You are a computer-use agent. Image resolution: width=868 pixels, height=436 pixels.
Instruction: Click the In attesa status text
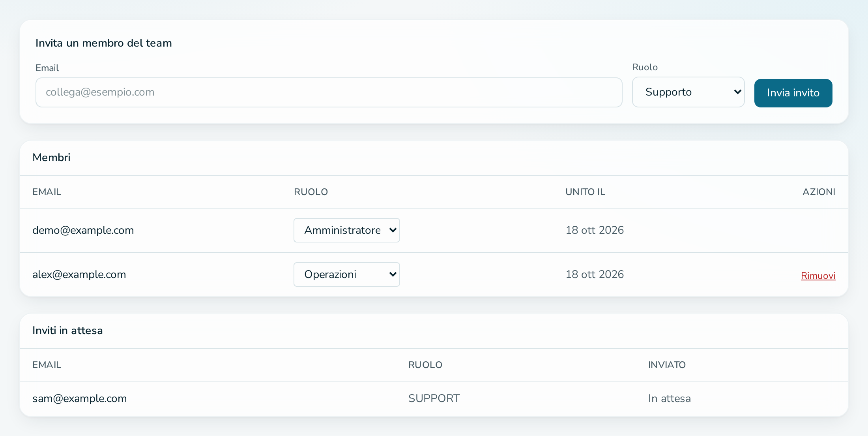click(x=669, y=398)
